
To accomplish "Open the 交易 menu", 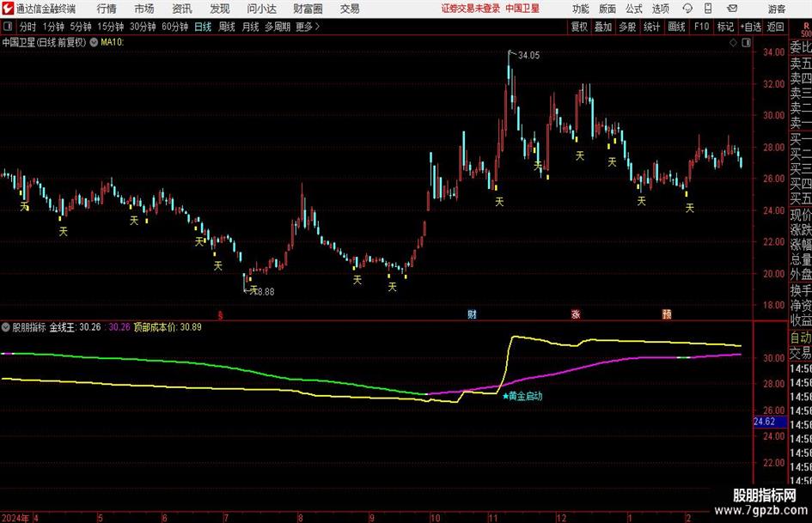I will (x=350, y=9).
